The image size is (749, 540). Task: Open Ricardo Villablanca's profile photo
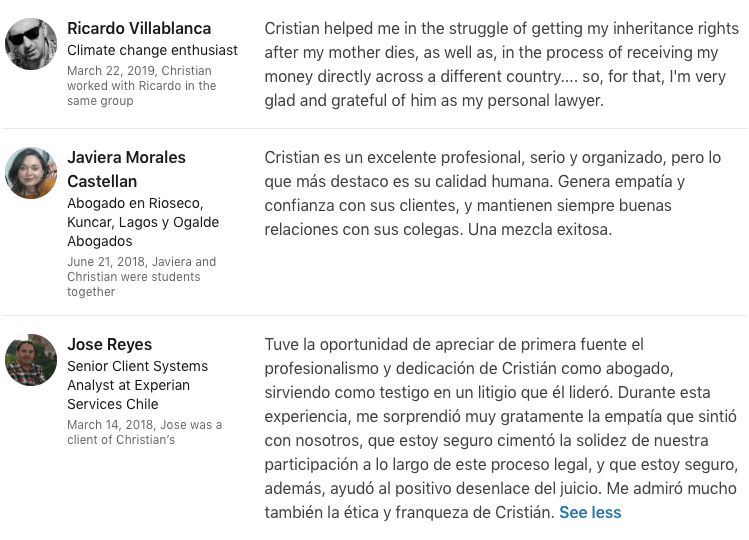point(31,44)
